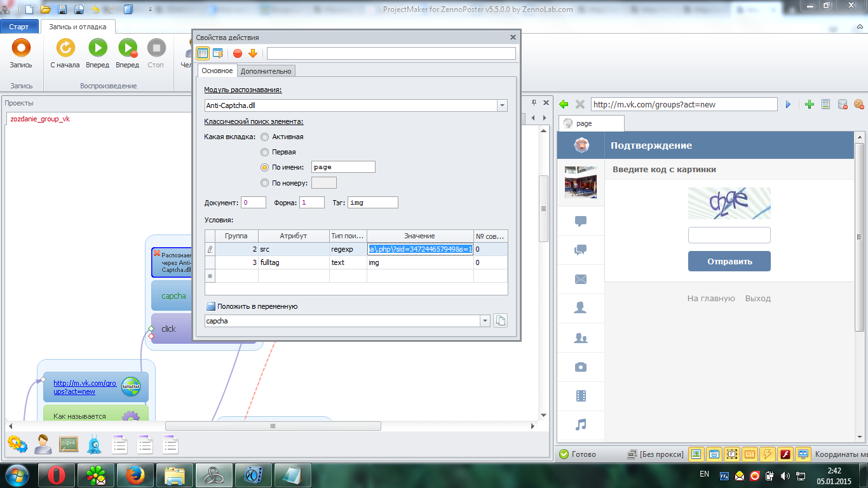
Task: Click the lightning window icon in the dialog toolbar
Action: (218, 53)
